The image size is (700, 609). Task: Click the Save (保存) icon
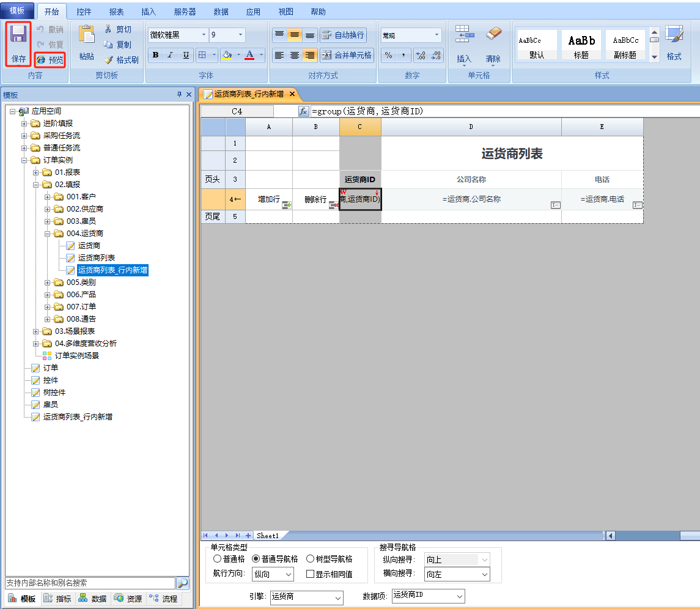[18, 38]
